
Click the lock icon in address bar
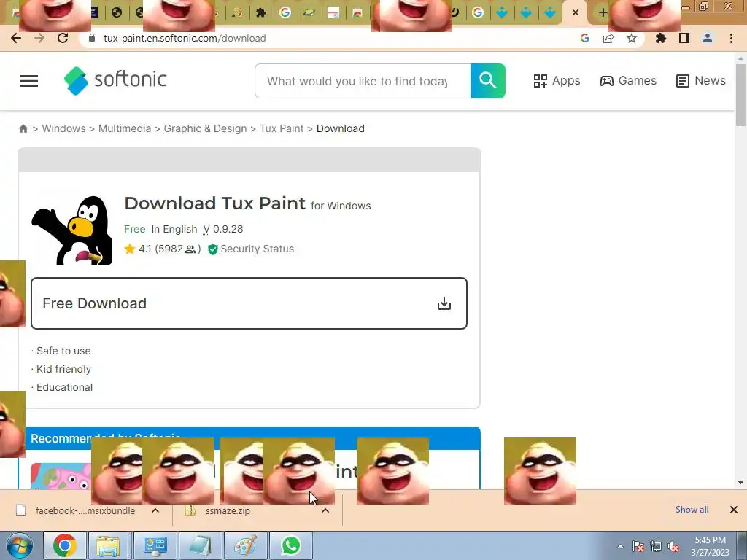point(93,38)
